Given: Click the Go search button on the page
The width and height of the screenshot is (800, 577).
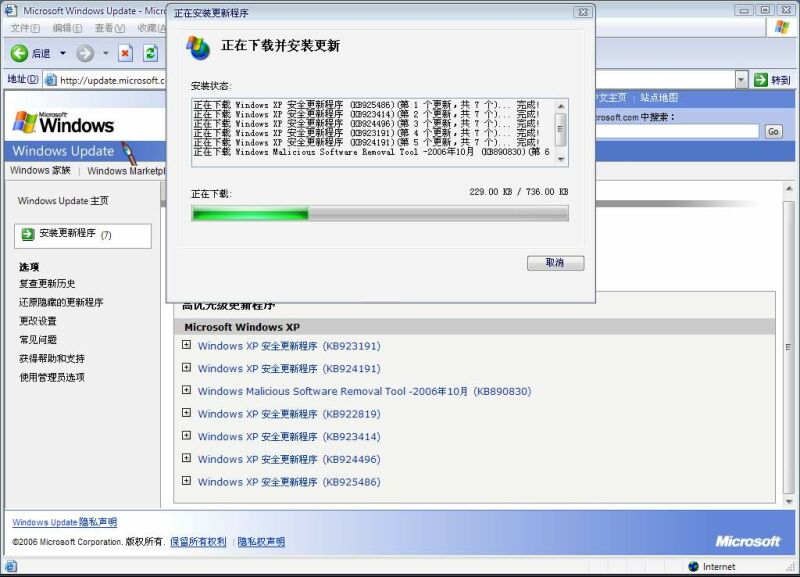Looking at the screenshot, I should 773,132.
